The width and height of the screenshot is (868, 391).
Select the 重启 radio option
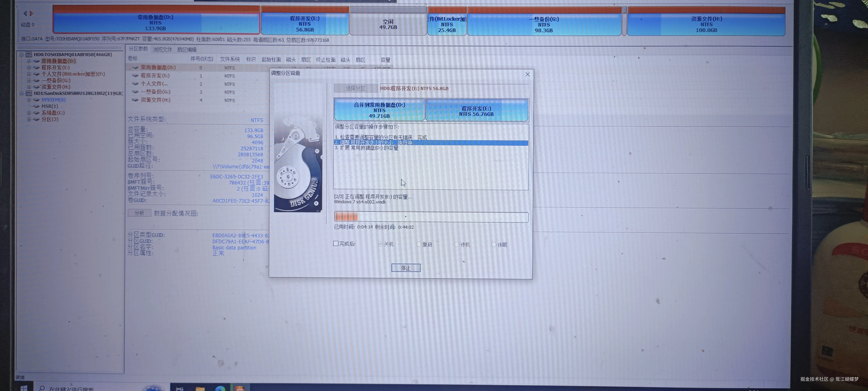point(418,244)
